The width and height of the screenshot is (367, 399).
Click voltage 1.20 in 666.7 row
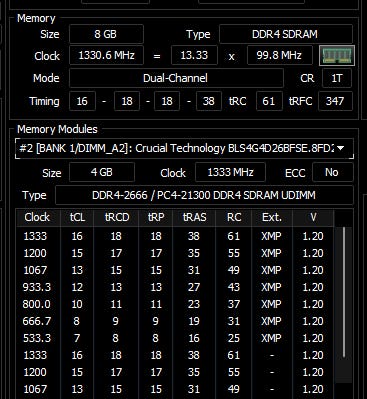[313, 321]
